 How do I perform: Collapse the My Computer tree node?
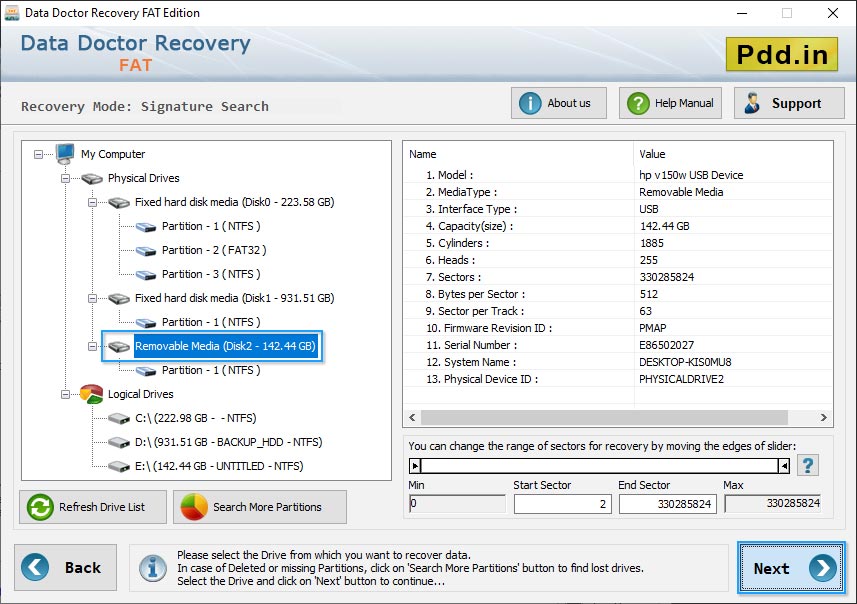pos(38,155)
